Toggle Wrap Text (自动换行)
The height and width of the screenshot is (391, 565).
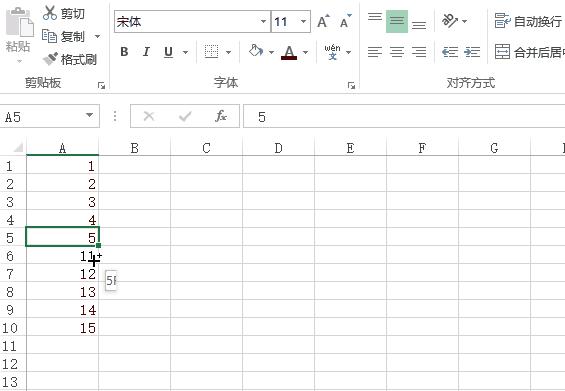[x=528, y=21]
